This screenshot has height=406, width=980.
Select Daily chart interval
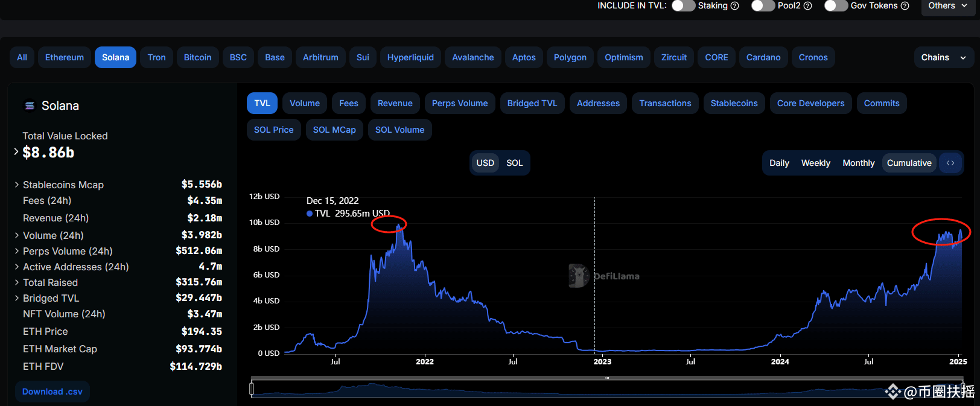779,163
